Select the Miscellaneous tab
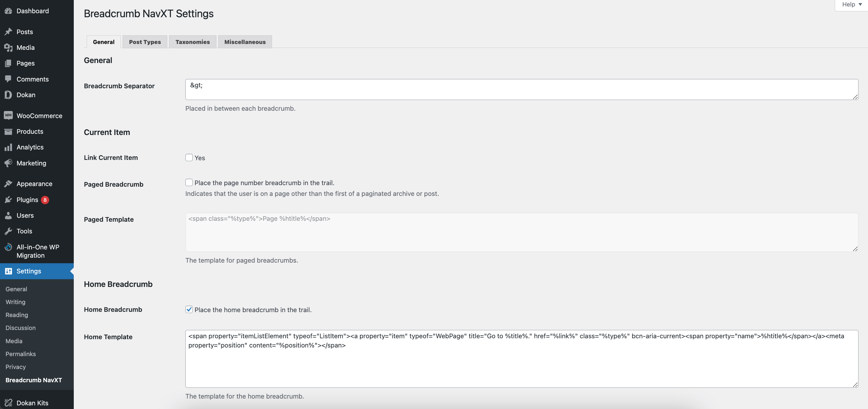The height and width of the screenshot is (409, 868). 245,42
